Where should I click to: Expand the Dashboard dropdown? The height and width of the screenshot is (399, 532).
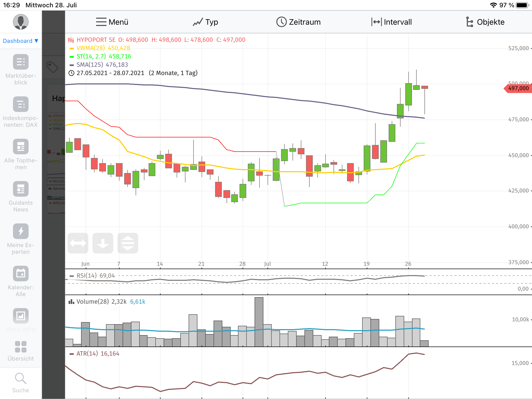point(21,41)
